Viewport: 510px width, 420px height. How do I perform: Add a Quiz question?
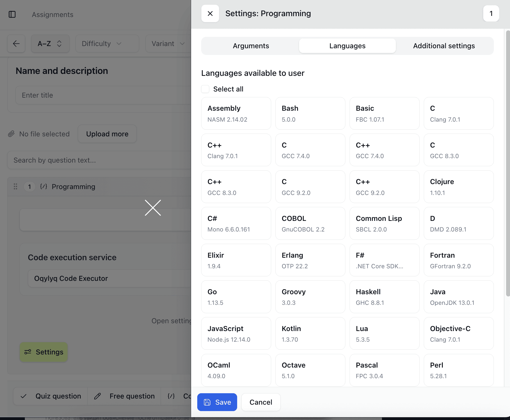point(50,396)
